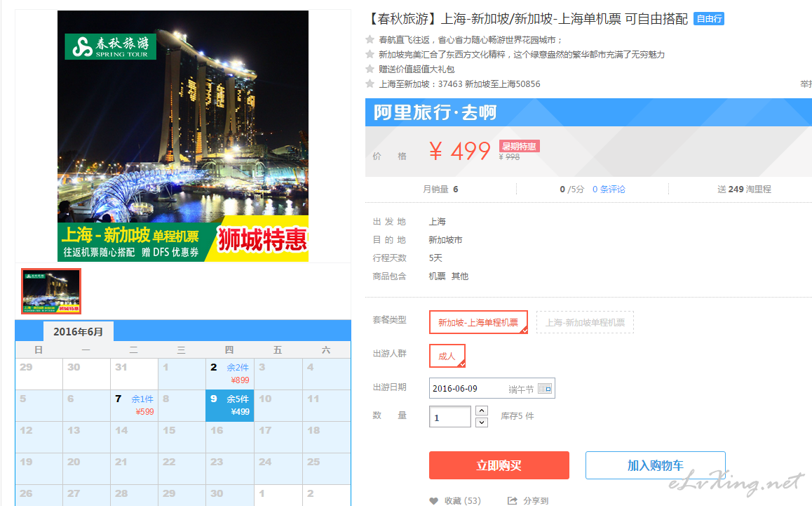Click the 加入购物车 add to cart button

pos(655,465)
